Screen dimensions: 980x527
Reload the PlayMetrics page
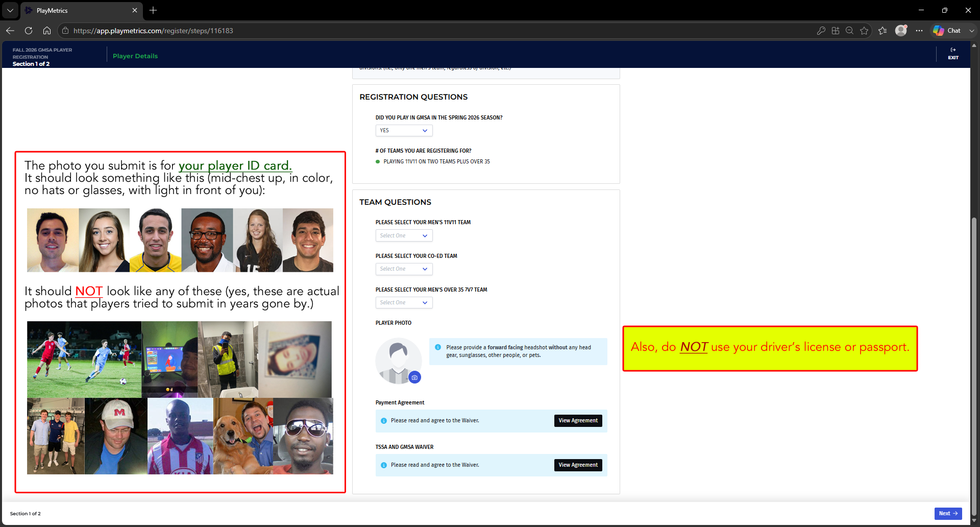29,31
